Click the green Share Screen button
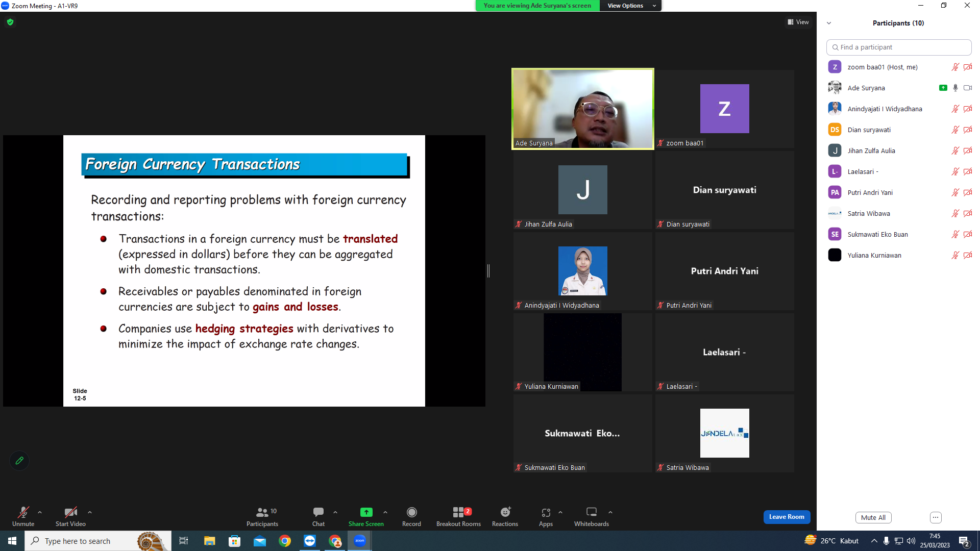Screen dimensions: 980x551 pyautogui.click(x=366, y=516)
